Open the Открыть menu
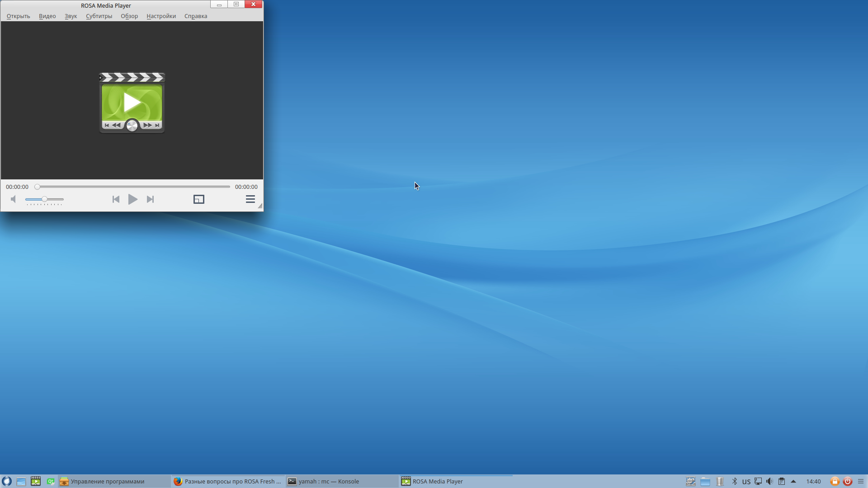This screenshot has height=488, width=868. click(x=18, y=16)
